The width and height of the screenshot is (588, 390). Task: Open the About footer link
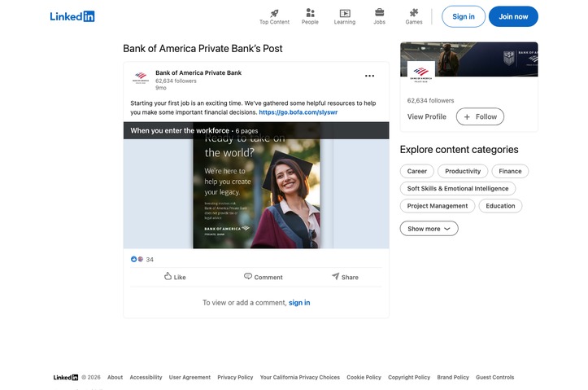tap(115, 377)
